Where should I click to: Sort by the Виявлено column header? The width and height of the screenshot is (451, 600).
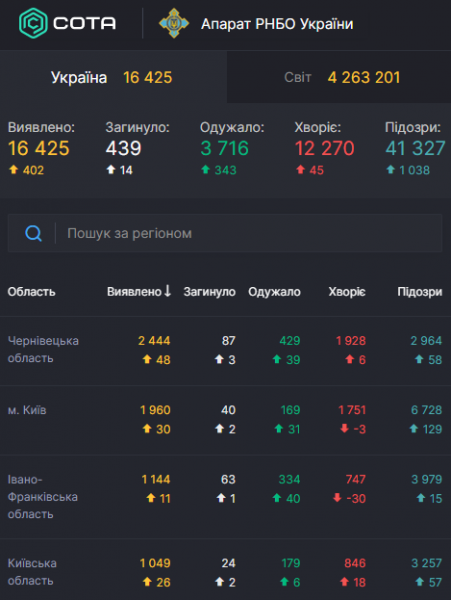tap(134, 292)
